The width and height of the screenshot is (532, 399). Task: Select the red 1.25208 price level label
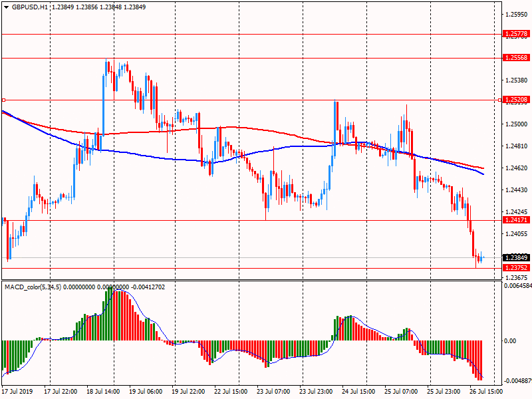click(x=516, y=100)
